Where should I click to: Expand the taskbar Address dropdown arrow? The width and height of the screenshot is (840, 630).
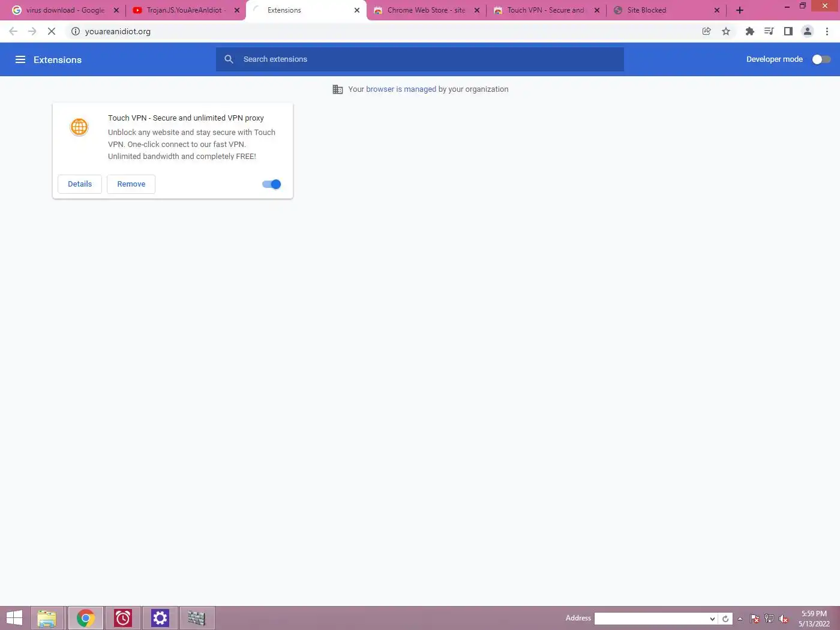tap(712, 619)
